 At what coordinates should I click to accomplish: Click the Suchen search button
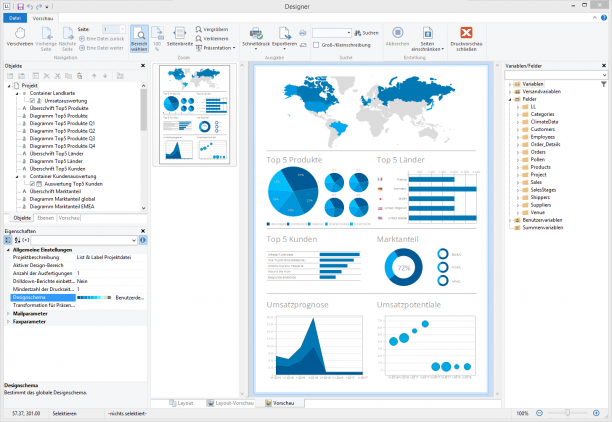click(x=366, y=33)
